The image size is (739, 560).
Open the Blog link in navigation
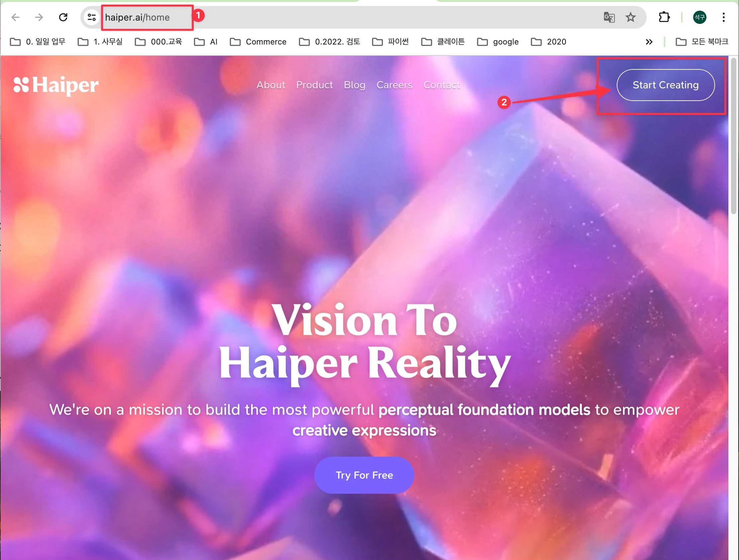pos(355,85)
